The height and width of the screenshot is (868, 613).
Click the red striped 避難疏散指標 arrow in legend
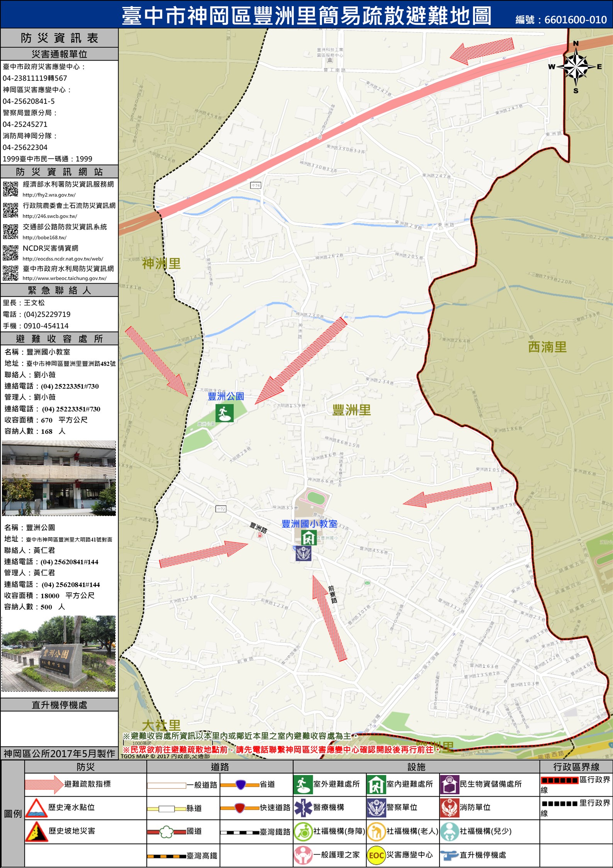click(x=44, y=784)
